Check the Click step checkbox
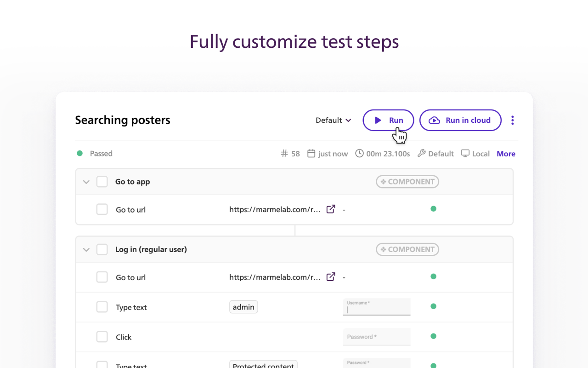588x368 pixels. pos(102,337)
